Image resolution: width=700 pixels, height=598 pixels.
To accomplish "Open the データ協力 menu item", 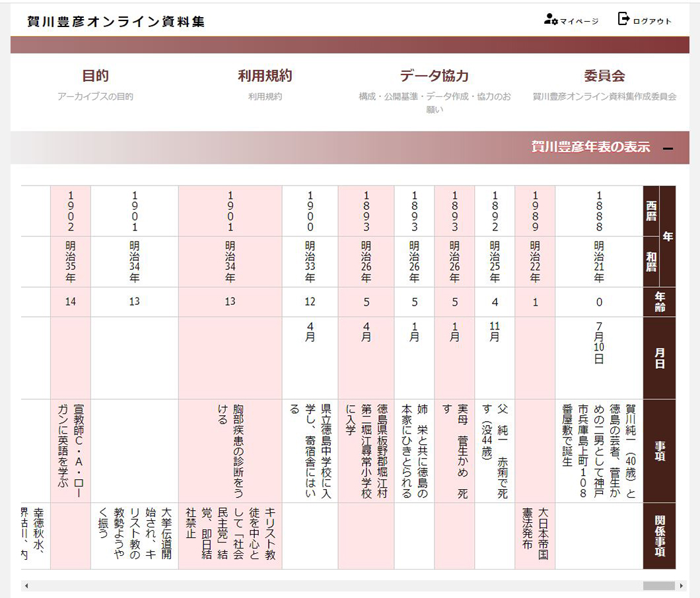I will click(x=435, y=75).
